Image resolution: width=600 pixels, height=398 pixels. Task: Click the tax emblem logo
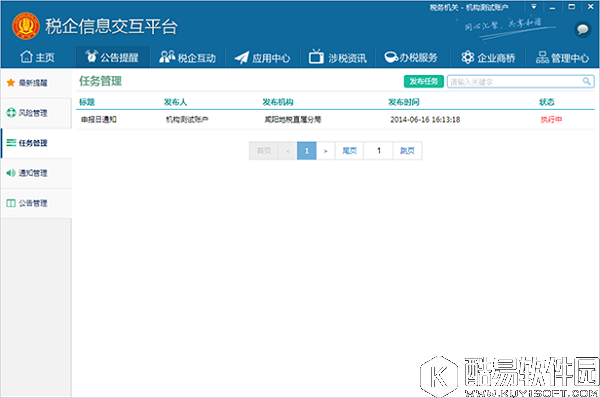[x=26, y=26]
